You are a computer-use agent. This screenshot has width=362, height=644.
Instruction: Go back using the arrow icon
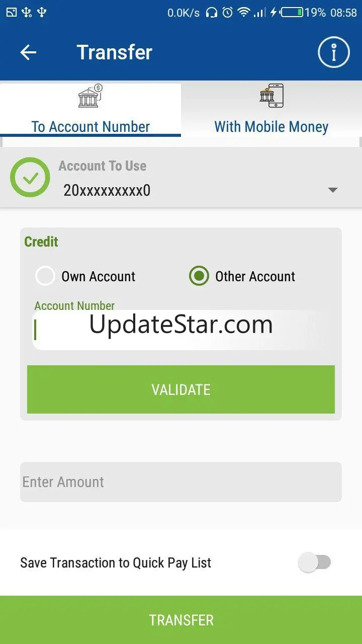pyautogui.click(x=28, y=52)
